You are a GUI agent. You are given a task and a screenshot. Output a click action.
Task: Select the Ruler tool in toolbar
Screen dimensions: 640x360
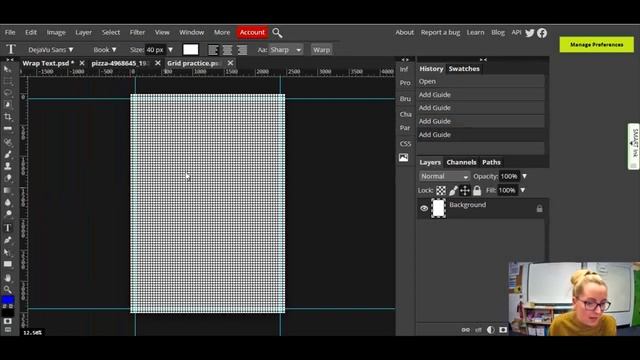pos(7,129)
